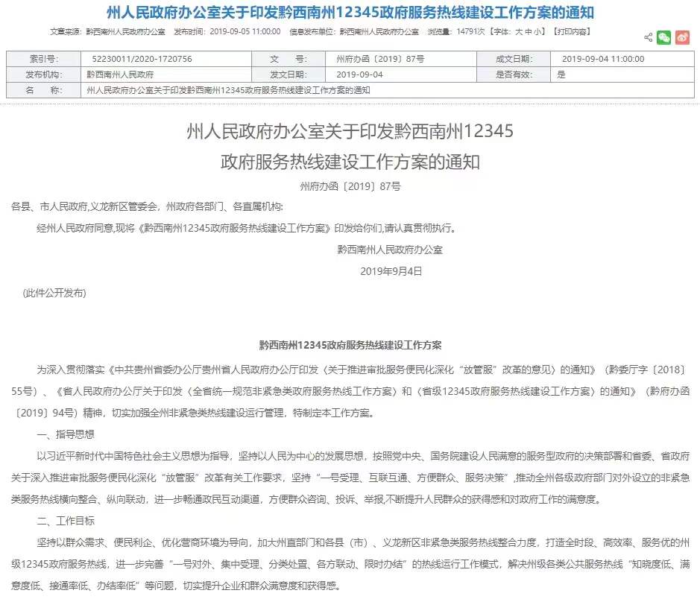Click the article source 黔西南州人民政府办公室 after 文章来源
This screenshot has width=700, height=599.
125,32
